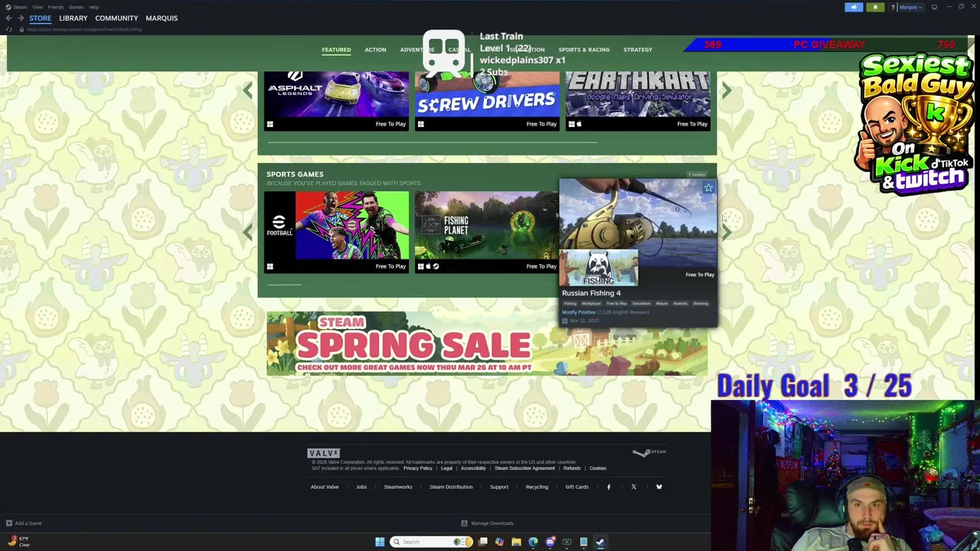980x551 pixels.
Task: Open the Steam Spring Sale banner
Action: [487, 344]
